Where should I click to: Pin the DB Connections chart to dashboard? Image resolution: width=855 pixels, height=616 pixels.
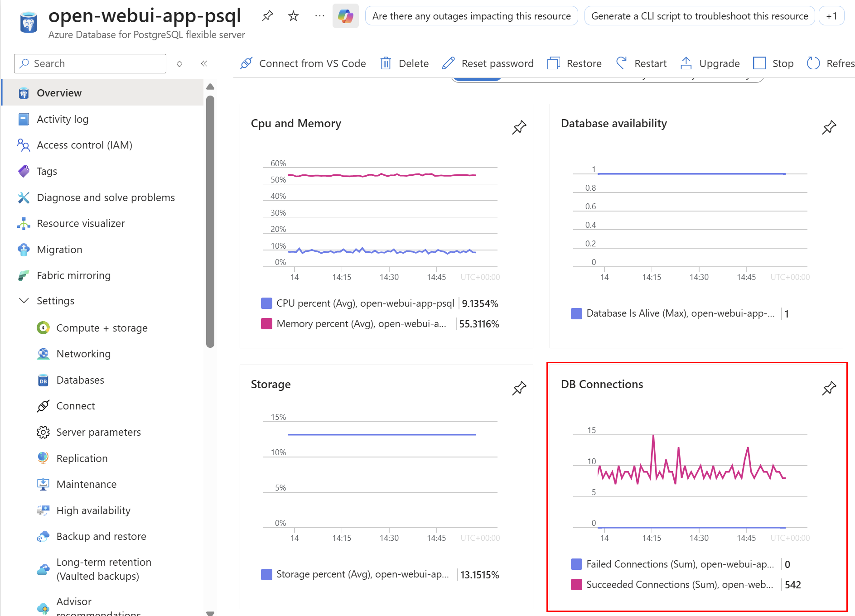829,388
